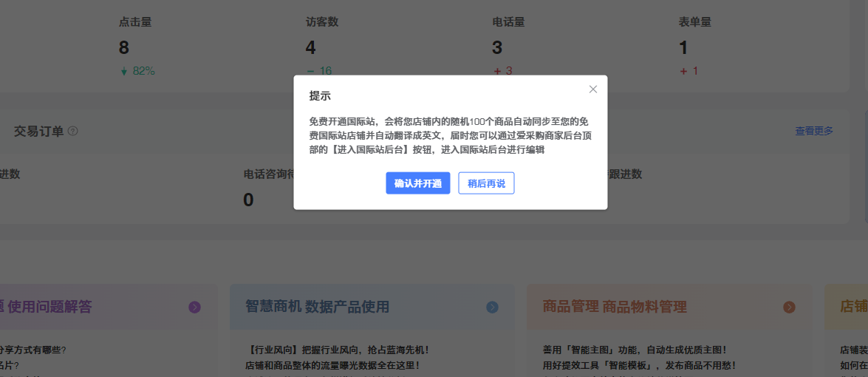Click the green down arrow next to 82%
The height and width of the screenshot is (377, 868).
tap(124, 72)
